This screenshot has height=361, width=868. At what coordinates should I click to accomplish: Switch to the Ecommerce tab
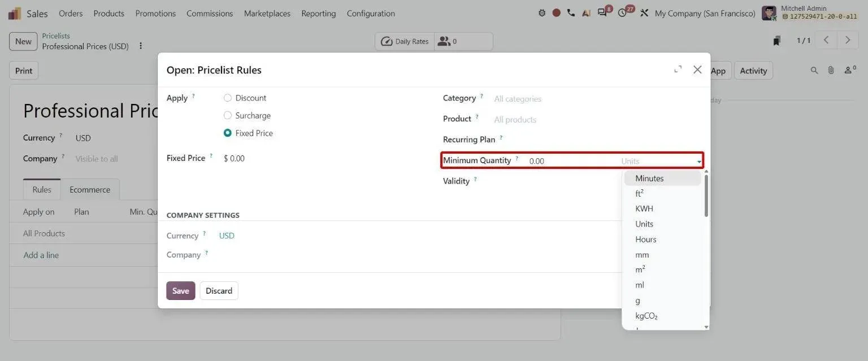coord(90,190)
